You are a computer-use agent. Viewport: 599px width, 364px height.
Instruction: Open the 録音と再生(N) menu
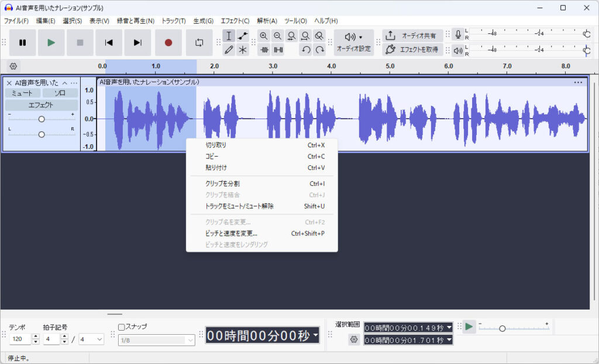click(x=136, y=21)
